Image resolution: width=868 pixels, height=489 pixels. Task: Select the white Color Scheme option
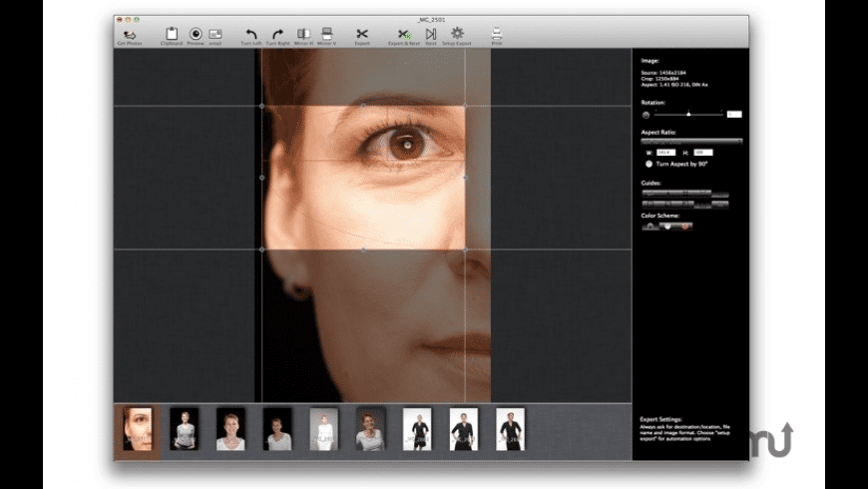(x=667, y=227)
